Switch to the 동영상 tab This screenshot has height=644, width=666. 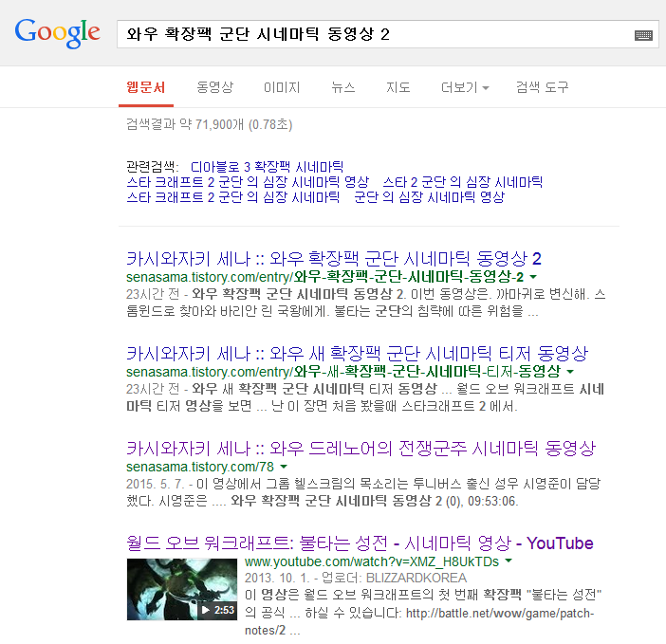(x=215, y=87)
